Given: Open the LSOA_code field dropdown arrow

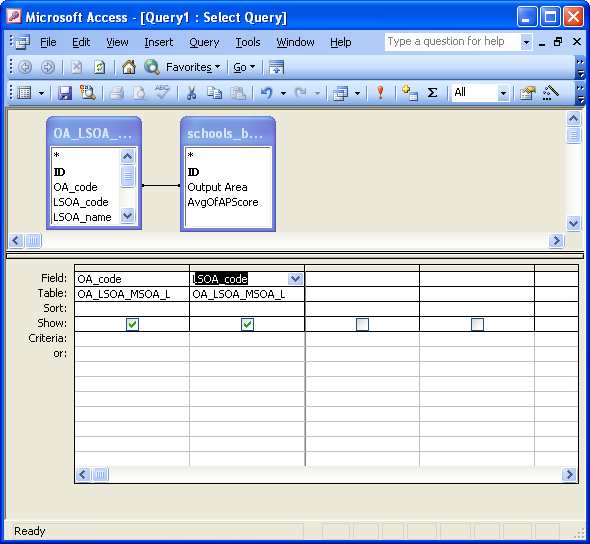Looking at the screenshot, I should click(295, 279).
